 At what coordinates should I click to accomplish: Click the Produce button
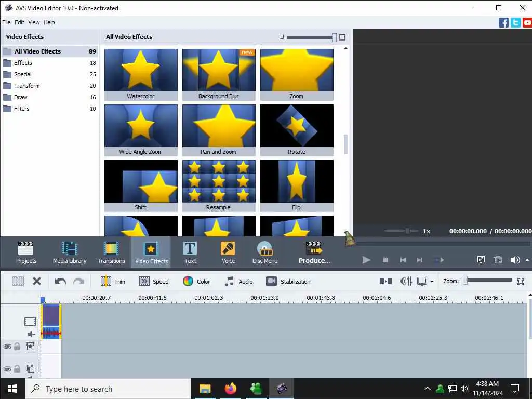click(314, 252)
